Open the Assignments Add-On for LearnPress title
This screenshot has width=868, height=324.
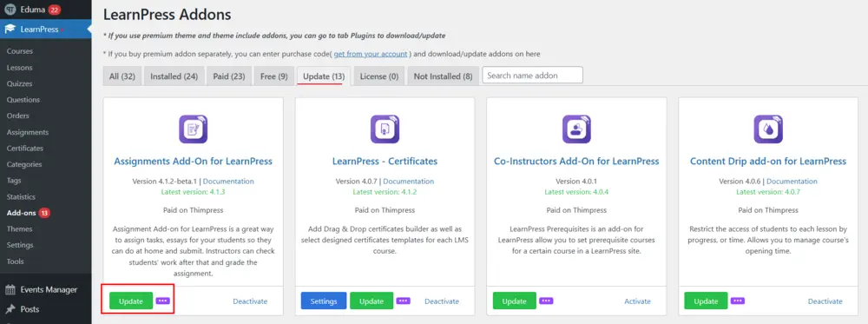point(194,162)
